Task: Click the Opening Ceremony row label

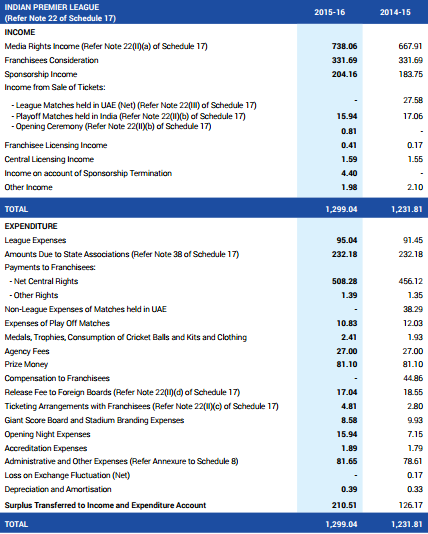Action: point(111,126)
